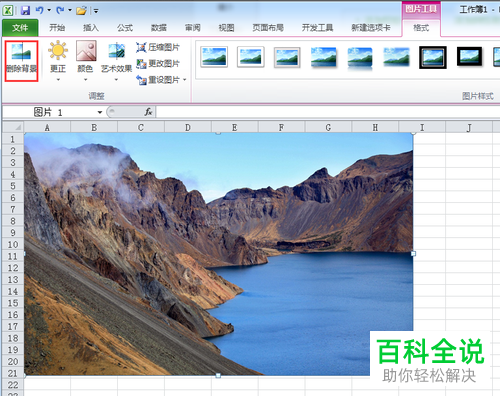Image resolution: width=500 pixels, height=396 pixels.
Task: Click the Select All corner of the sheet
Action: click(x=13, y=127)
